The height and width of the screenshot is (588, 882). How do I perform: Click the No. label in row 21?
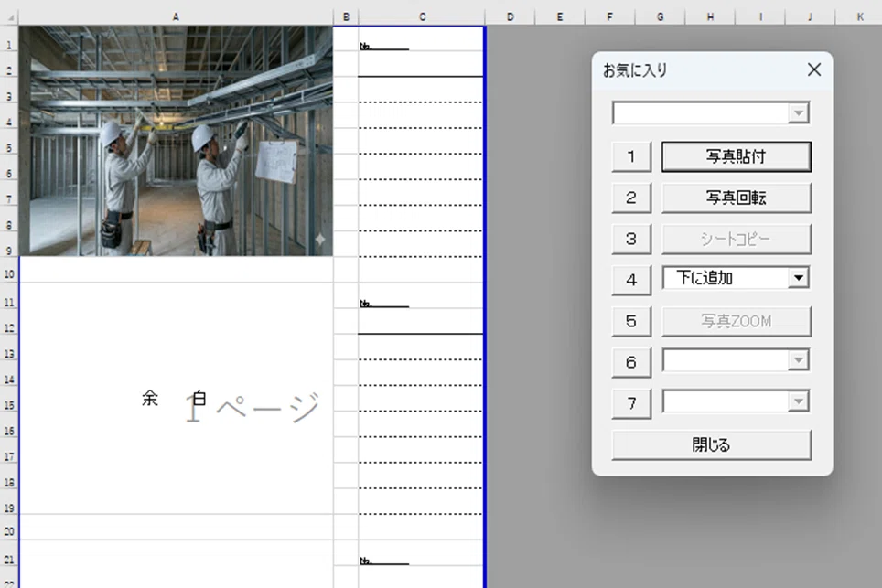click(366, 561)
